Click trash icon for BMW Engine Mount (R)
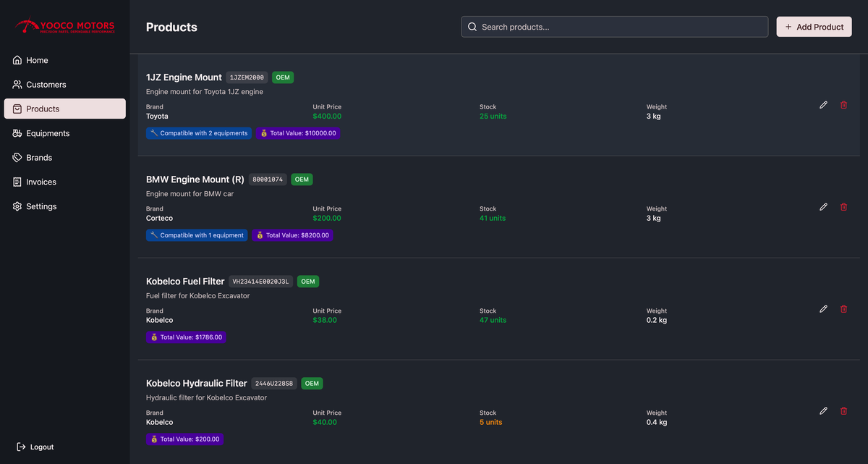 point(843,207)
